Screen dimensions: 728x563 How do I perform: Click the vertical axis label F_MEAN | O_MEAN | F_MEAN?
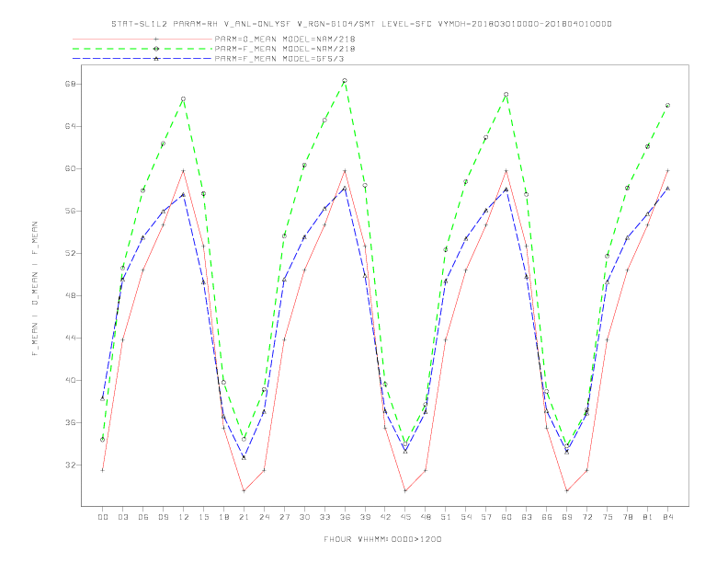[x=35, y=289]
